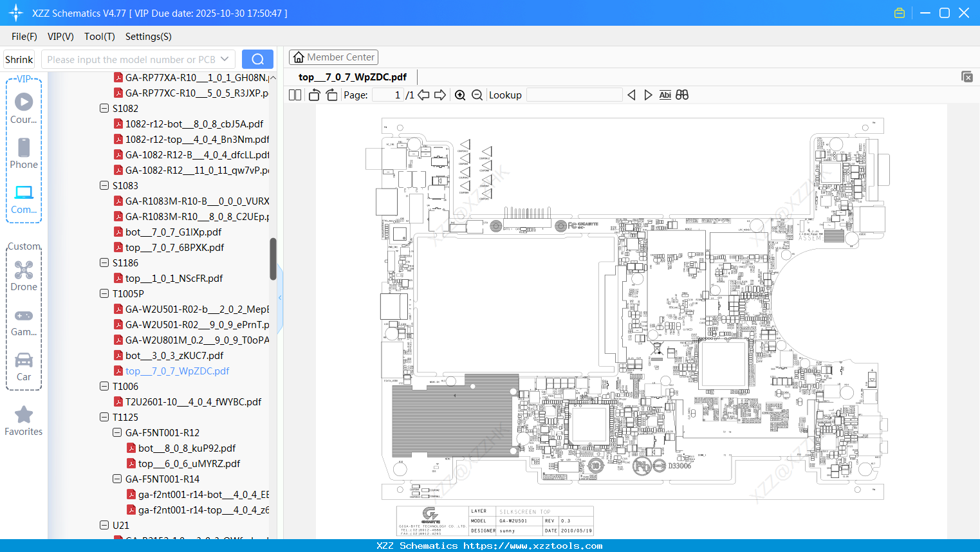Open bot__3_0_3_zKUC7.pdf
This screenshot has width=980, height=552.
174,355
